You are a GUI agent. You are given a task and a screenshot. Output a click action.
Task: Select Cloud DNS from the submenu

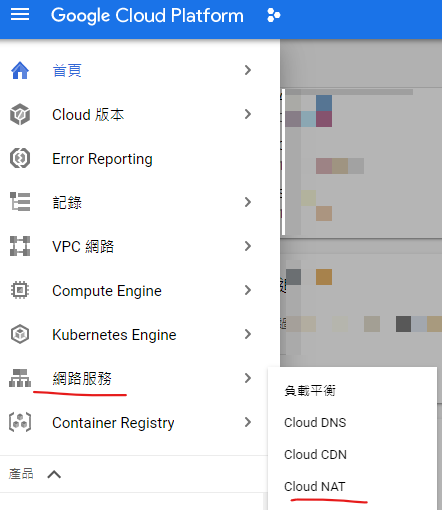pos(315,422)
